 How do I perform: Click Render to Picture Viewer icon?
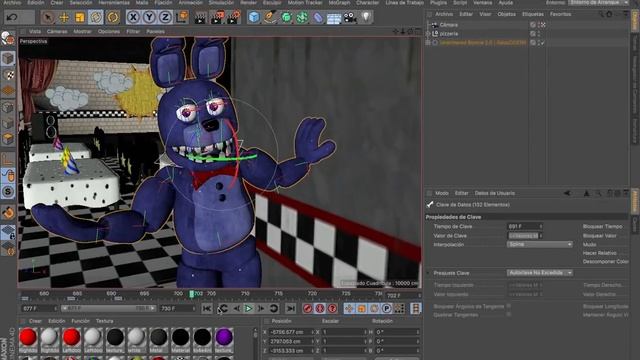click(x=217, y=17)
